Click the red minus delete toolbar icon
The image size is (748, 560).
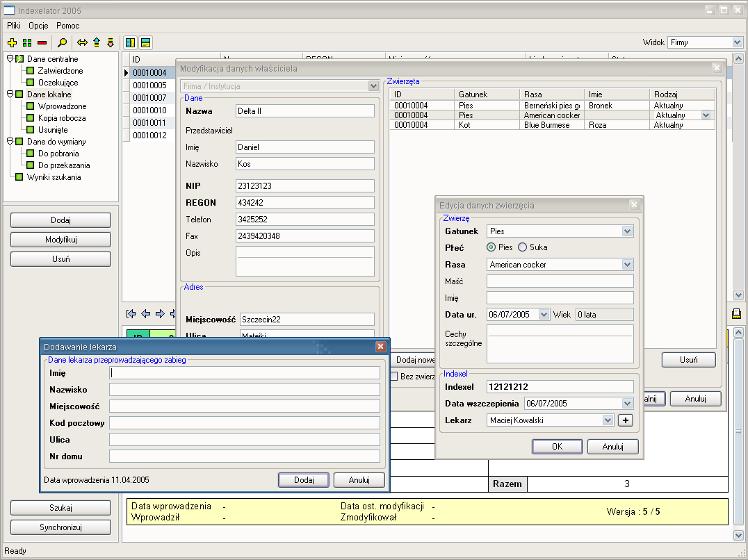[42, 42]
